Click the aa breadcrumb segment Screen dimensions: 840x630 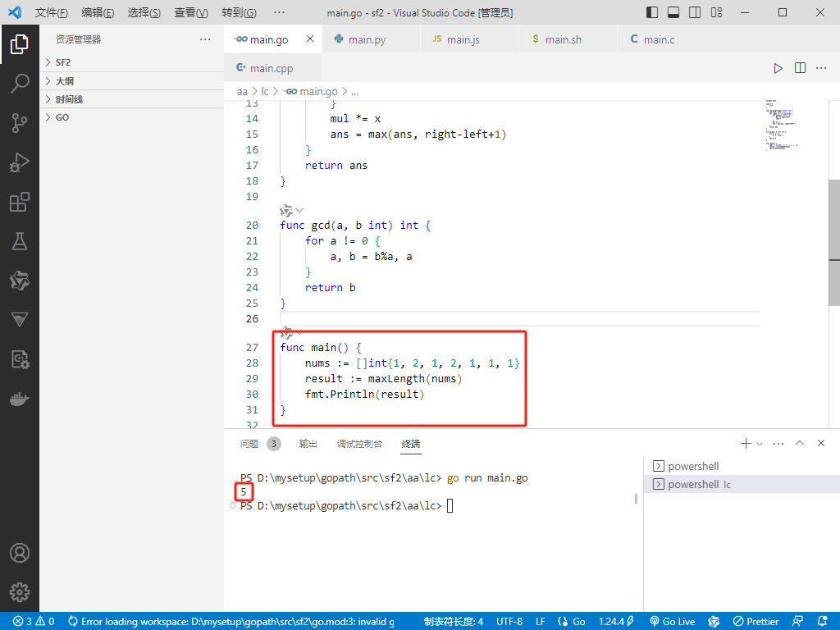(242, 92)
